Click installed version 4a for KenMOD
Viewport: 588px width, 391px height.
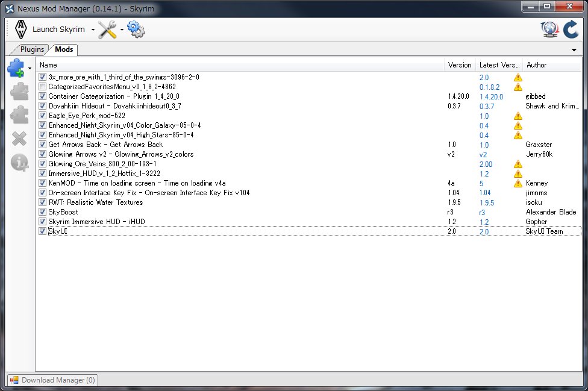pos(451,183)
